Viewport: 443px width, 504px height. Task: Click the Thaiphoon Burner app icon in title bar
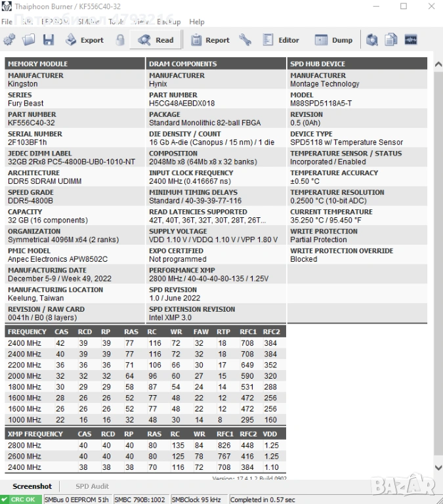coord(7,7)
